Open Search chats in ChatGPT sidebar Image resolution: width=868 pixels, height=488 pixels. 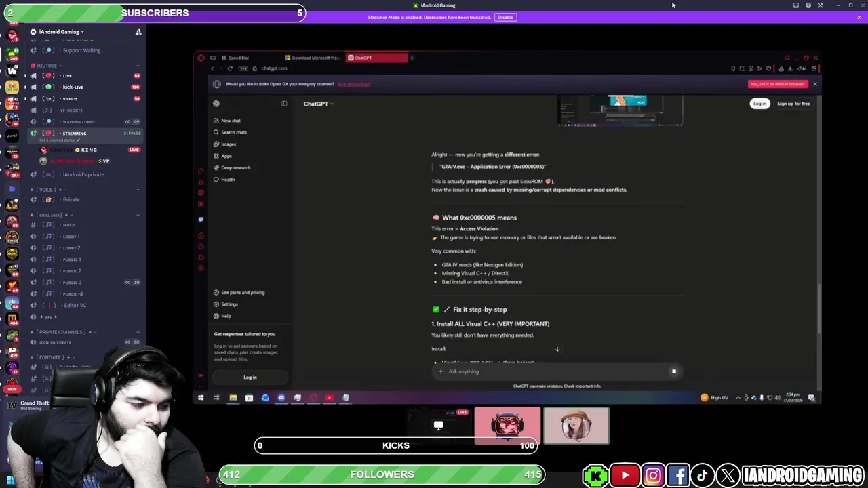[x=233, y=132]
